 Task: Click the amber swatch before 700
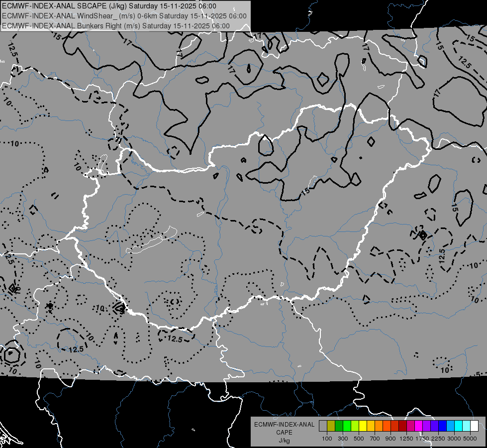click(x=371, y=426)
